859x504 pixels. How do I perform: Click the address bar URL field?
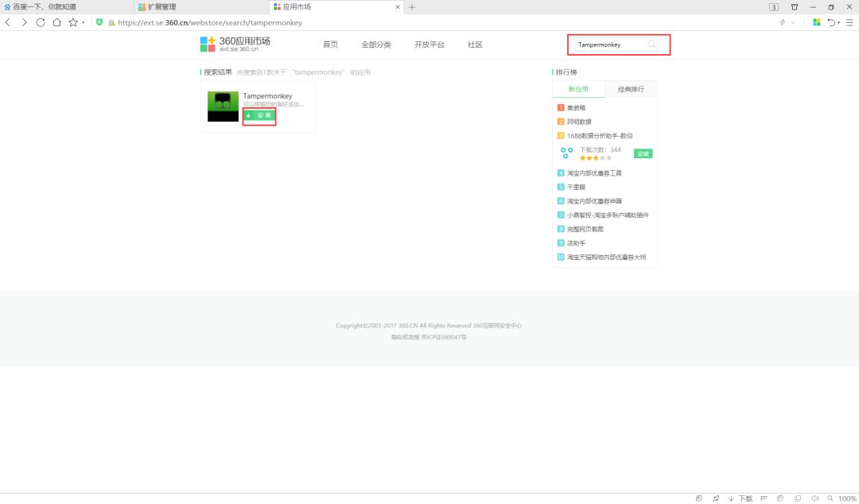coord(210,22)
